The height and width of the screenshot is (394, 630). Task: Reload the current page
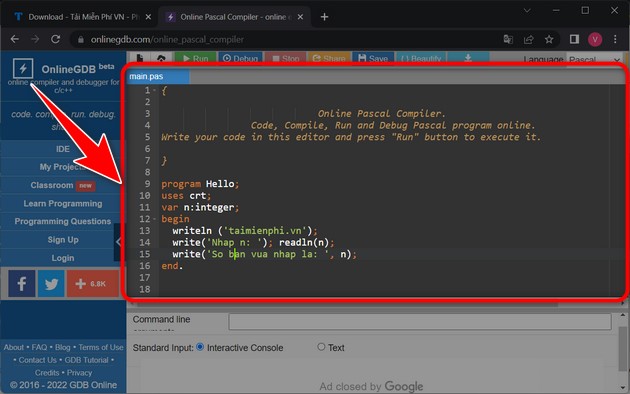tap(55, 39)
